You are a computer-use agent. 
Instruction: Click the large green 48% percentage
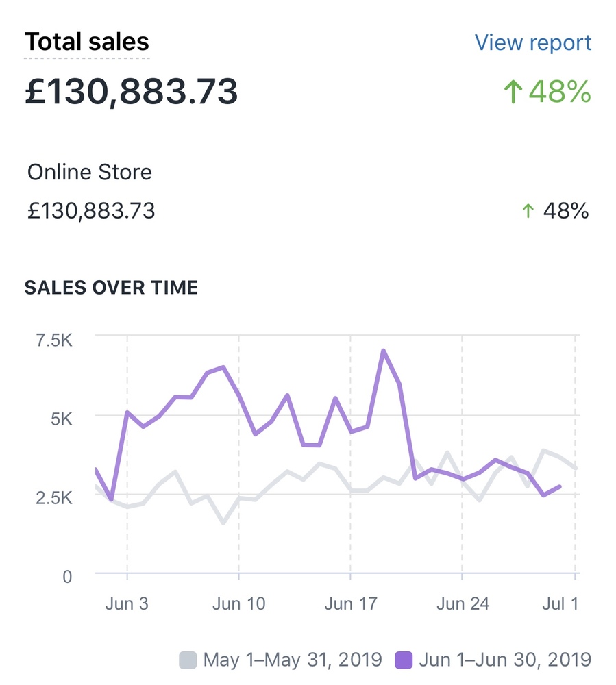(560, 92)
